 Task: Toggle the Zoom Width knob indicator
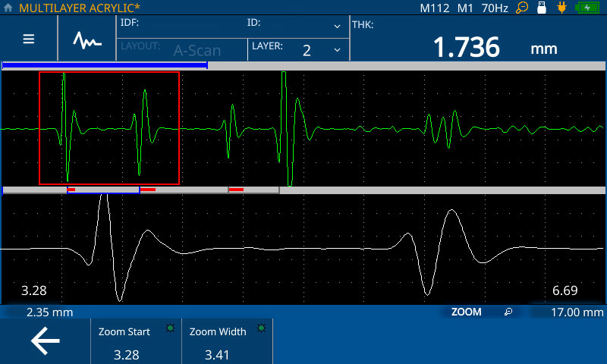coord(262,329)
